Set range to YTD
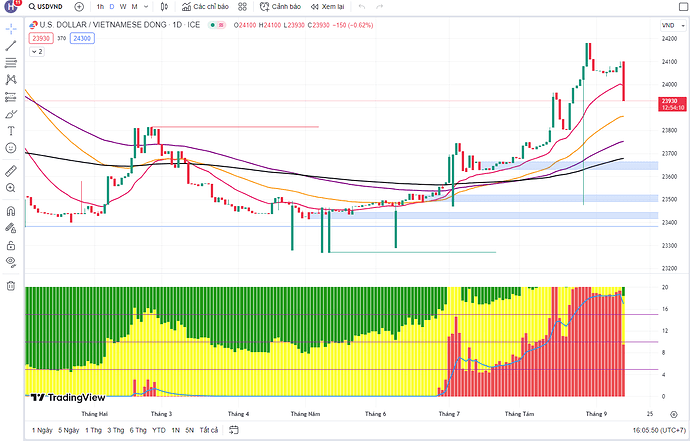Screen dimensions: 690x441 point(159,430)
